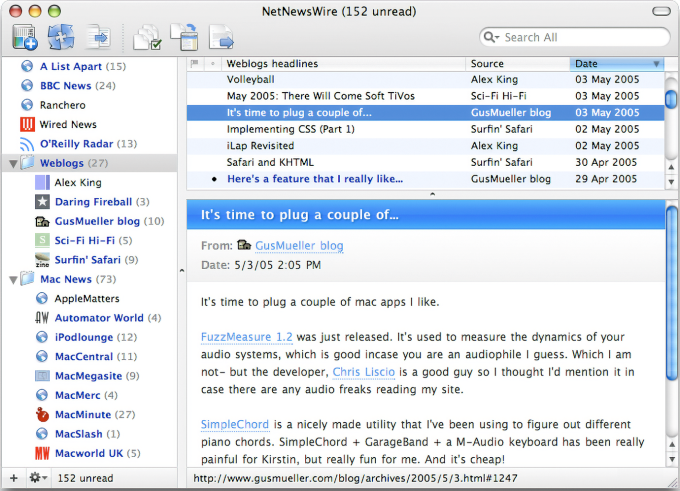The height and width of the screenshot is (491, 680).
Task: Sort by the Source column header
Action: tap(517, 64)
